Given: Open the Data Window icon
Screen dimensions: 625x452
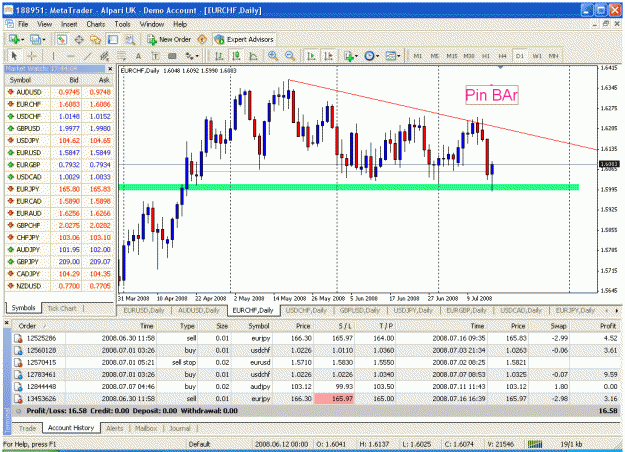Looking at the screenshot, I should 79,39.
